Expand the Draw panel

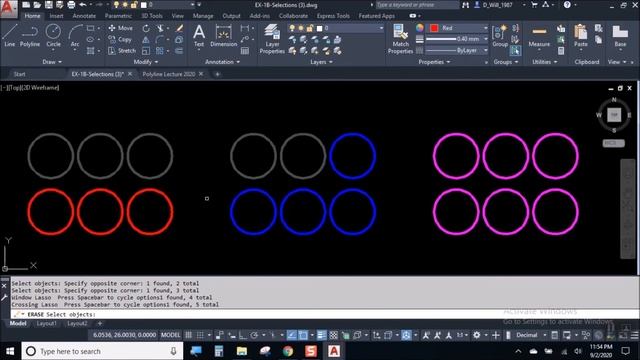point(52,62)
